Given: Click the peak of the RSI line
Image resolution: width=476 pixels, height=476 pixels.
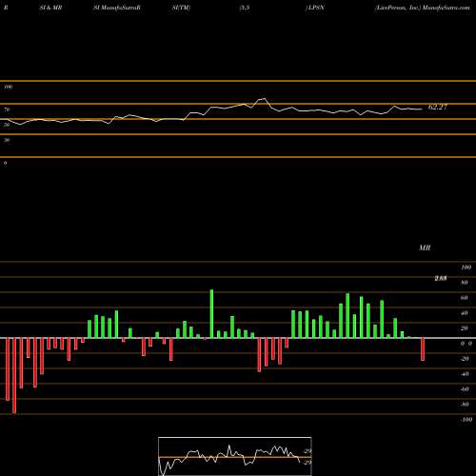Looking at the screenshot, I should click(264, 99).
